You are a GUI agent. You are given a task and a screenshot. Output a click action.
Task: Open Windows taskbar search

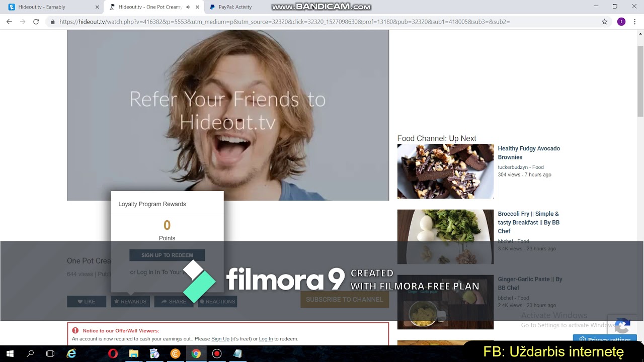(30, 353)
